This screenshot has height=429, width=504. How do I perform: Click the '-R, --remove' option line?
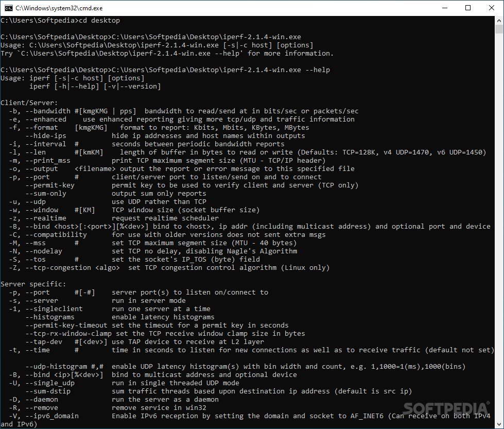[108, 408]
